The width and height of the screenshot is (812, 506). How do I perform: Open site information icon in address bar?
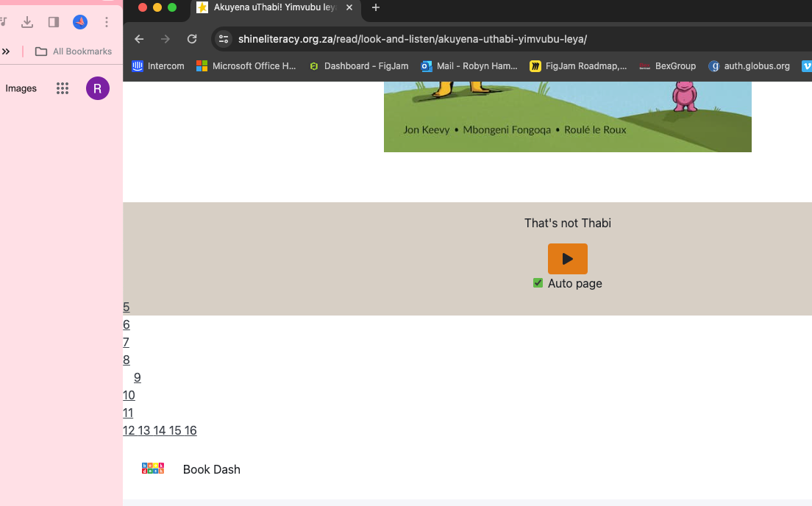point(224,39)
